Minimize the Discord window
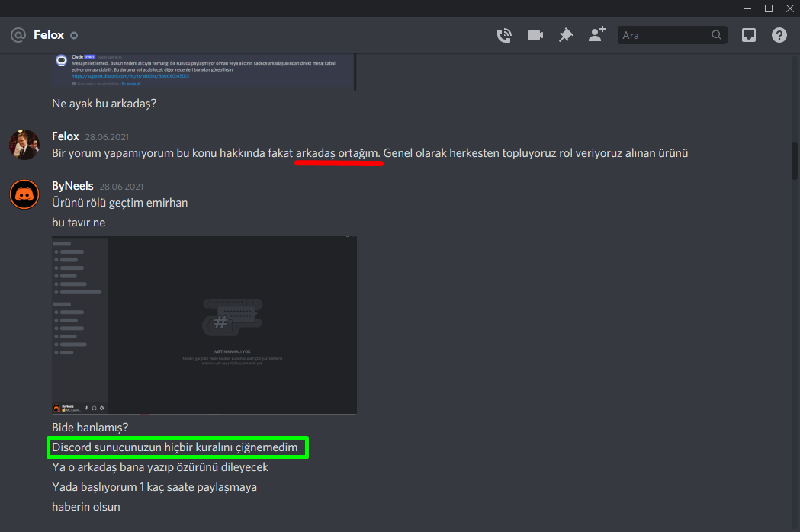 [747, 8]
